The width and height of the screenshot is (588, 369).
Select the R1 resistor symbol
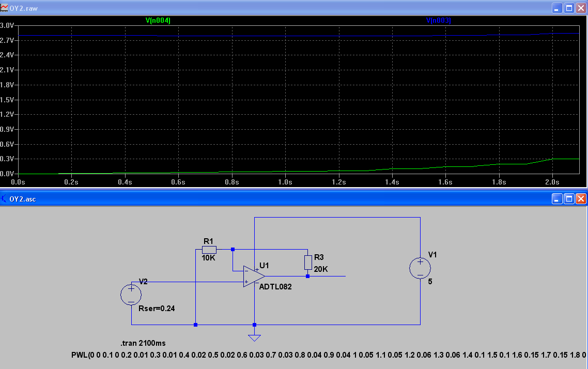[x=209, y=250]
